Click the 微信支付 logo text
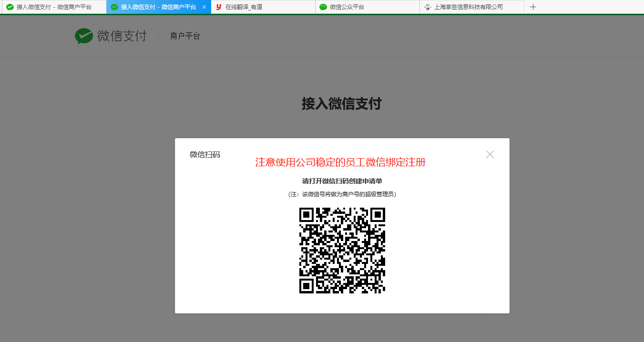The width and height of the screenshot is (644, 342). click(x=122, y=36)
